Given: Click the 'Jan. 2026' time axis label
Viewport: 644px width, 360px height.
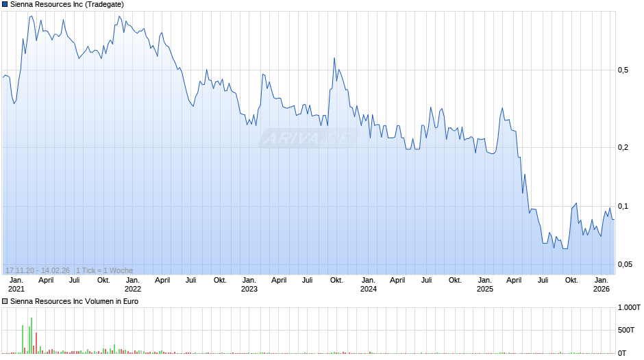Looking at the screenshot, I should (602, 285).
